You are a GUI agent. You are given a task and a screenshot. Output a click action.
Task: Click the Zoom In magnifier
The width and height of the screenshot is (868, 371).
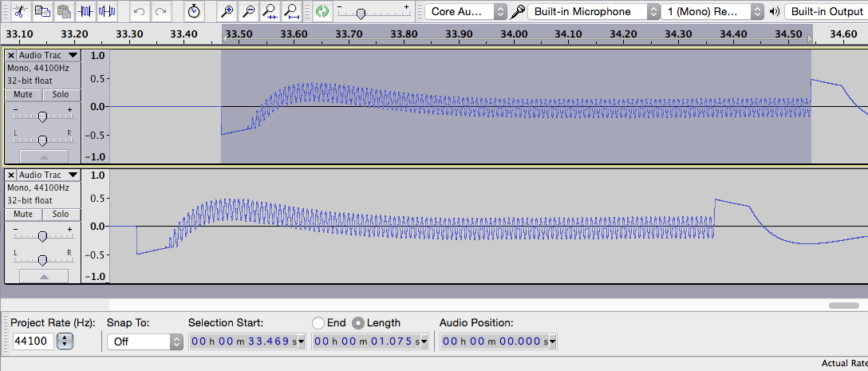227,11
